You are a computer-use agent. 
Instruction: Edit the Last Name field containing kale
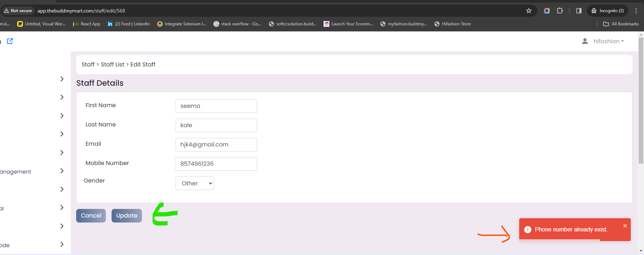(x=216, y=125)
